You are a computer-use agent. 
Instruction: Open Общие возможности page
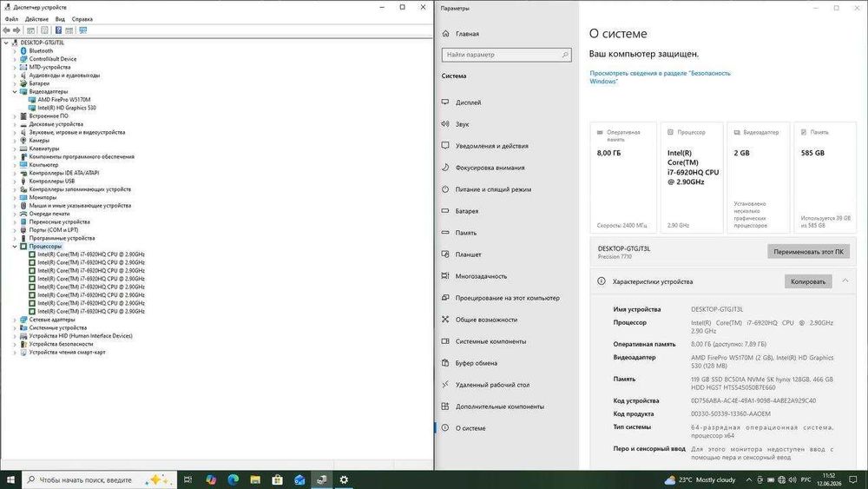(x=486, y=320)
